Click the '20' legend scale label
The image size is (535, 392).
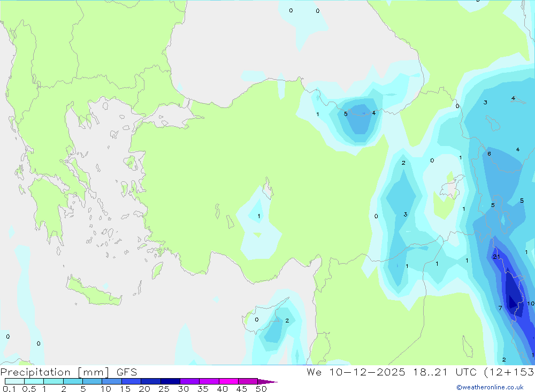point(144,389)
